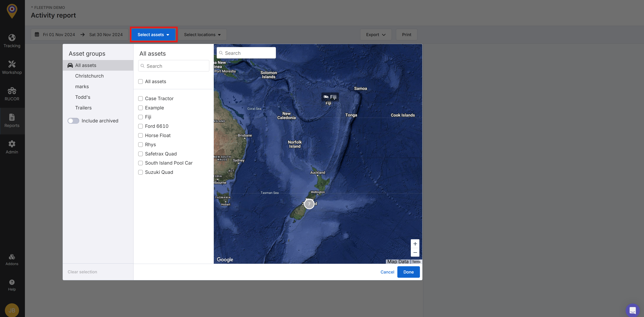
Task: Open the Select locations dropdown
Action: 202,35
